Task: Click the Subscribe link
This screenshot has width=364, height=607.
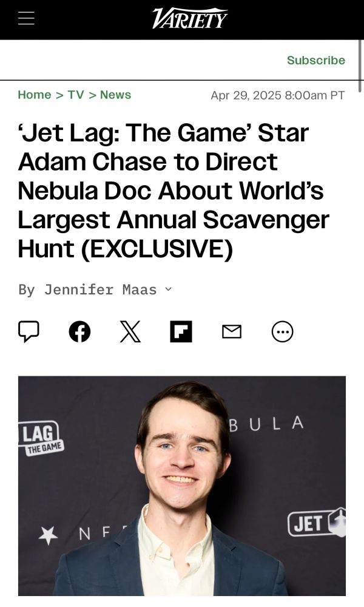Action: (316, 60)
